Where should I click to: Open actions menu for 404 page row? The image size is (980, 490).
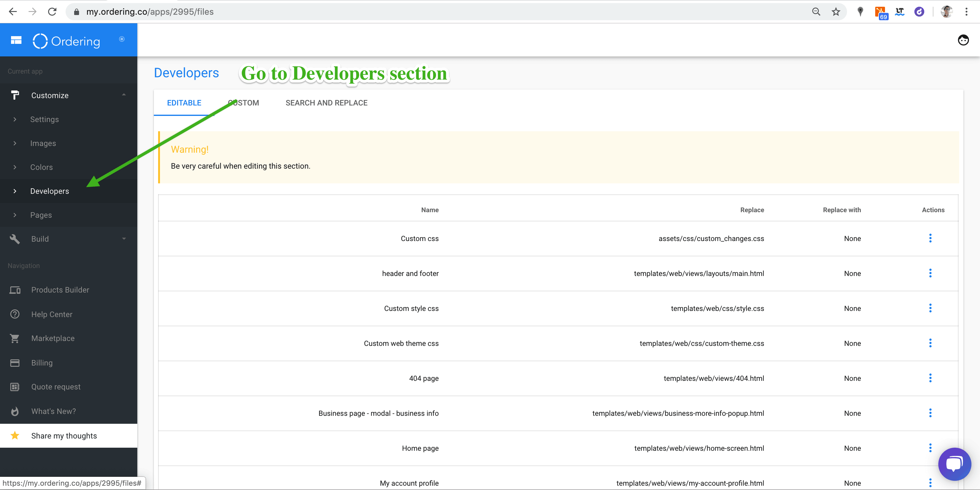(x=930, y=378)
